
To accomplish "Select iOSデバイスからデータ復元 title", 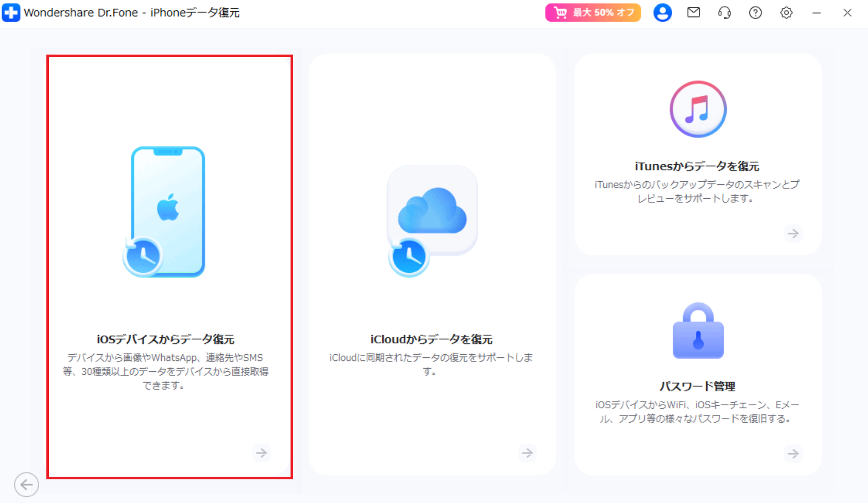I will coord(165,339).
